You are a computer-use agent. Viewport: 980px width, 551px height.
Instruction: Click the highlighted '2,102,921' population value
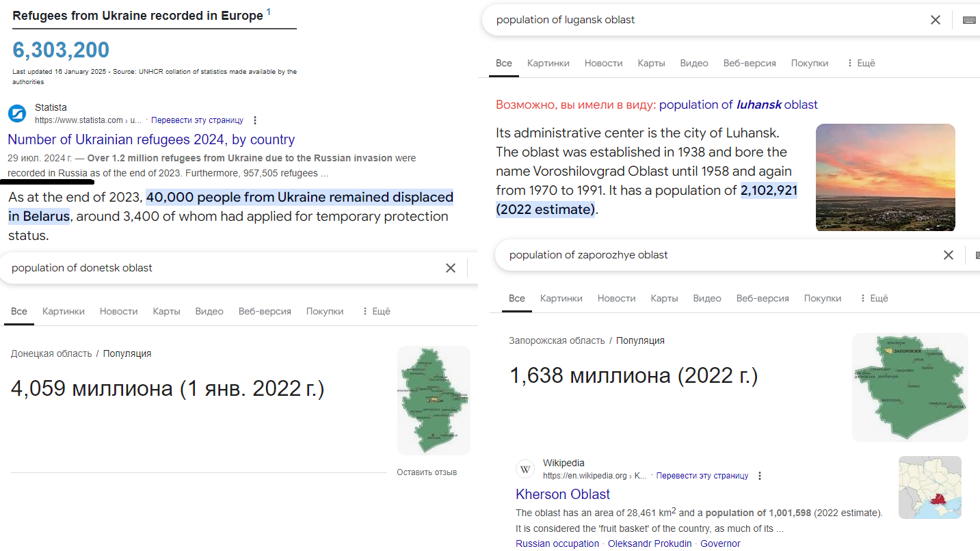coord(769,191)
